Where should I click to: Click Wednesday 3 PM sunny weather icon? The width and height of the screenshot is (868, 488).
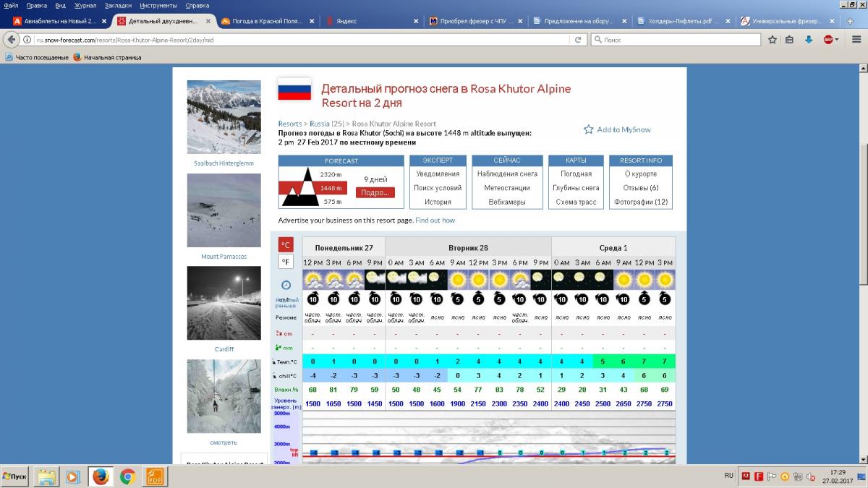click(x=665, y=278)
